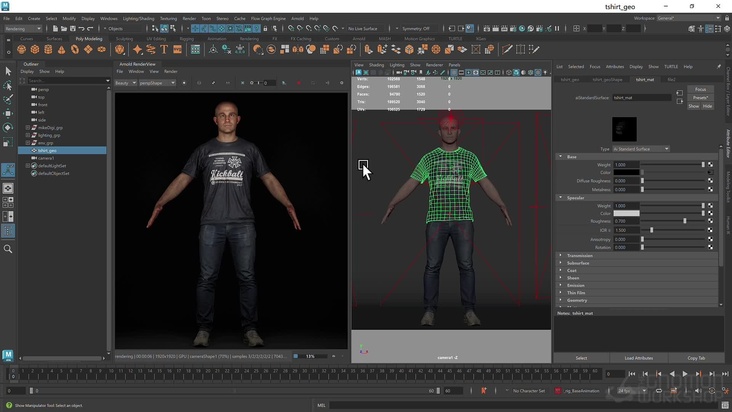Activate the Rotate tool in toolbox
The width and height of the screenshot is (732, 412).
click(8, 127)
